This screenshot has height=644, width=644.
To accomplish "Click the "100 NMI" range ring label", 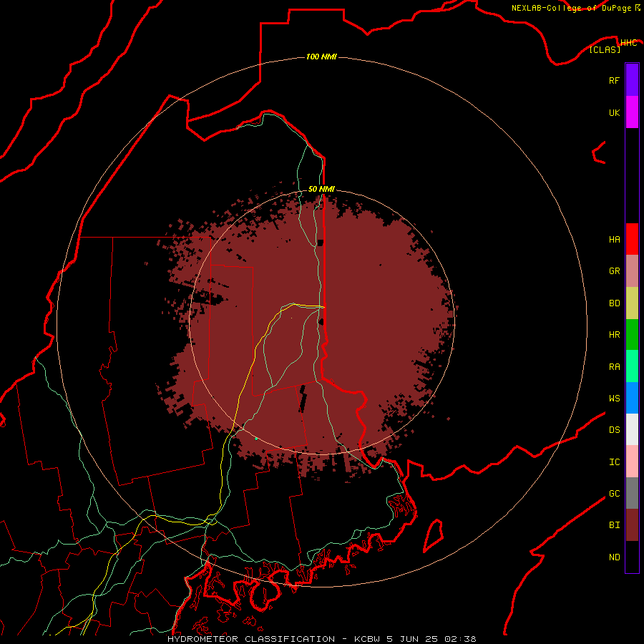I will point(321,57).
